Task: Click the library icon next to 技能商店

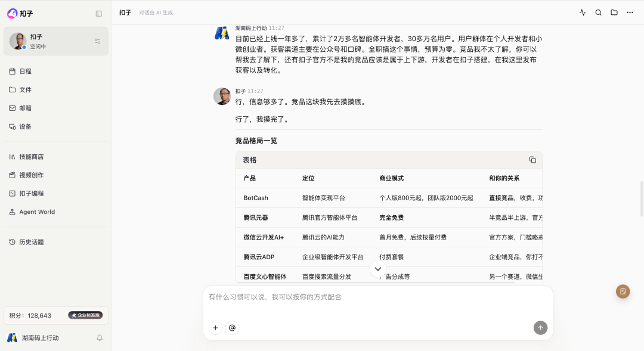Action: pos(13,157)
